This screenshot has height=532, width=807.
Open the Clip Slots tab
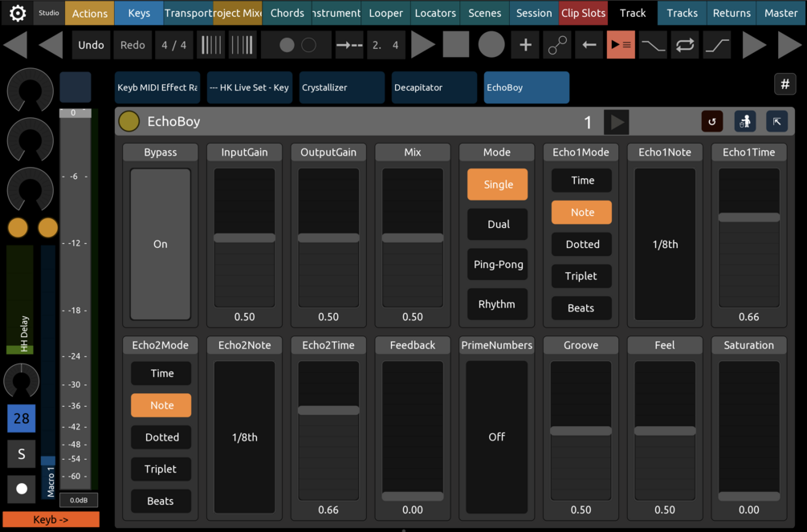[x=583, y=13]
